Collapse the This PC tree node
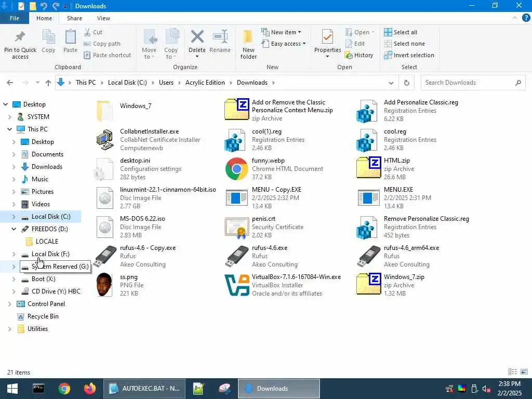Image resolution: width=532 pixels, height=399 pixels. (x=9, y=129)
